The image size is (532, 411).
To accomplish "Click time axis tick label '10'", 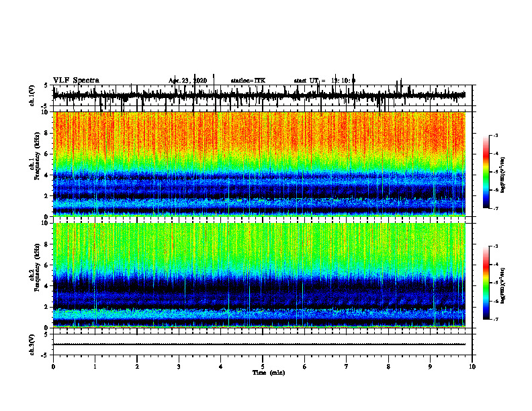I will tap(472, 367).
